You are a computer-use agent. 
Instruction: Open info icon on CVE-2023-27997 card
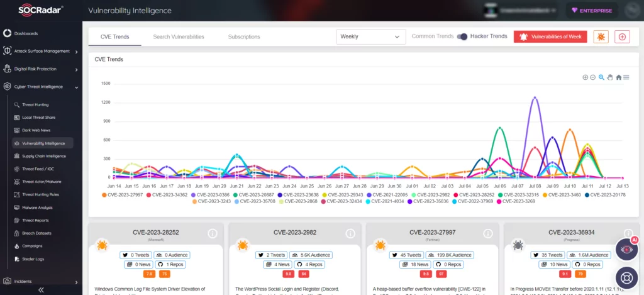coord(487,233)
